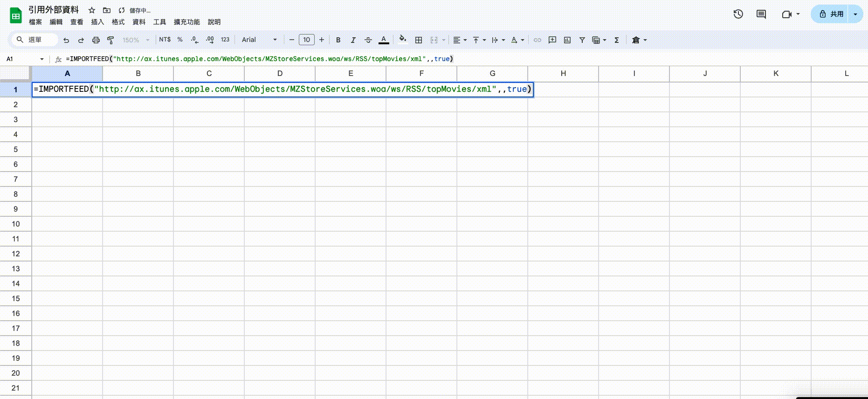Click the input tools icon

pyautogui.click(x=635, y=40)
